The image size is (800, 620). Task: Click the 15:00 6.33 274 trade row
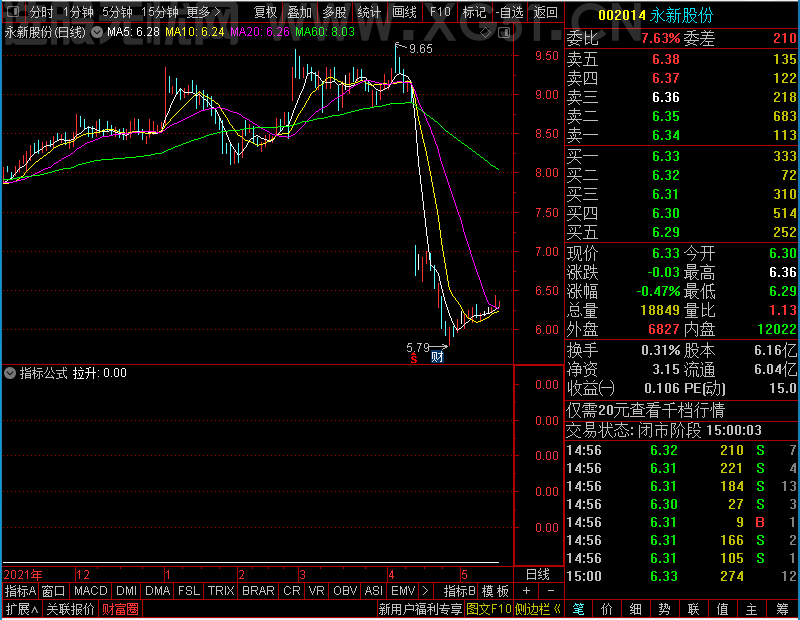(x=682, y=576)
